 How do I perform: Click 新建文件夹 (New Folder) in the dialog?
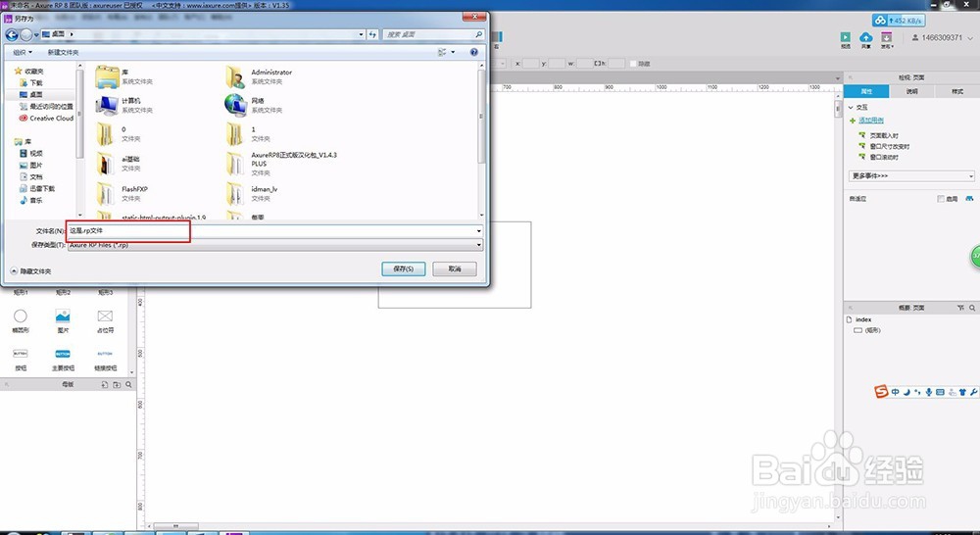click(63, 53)
